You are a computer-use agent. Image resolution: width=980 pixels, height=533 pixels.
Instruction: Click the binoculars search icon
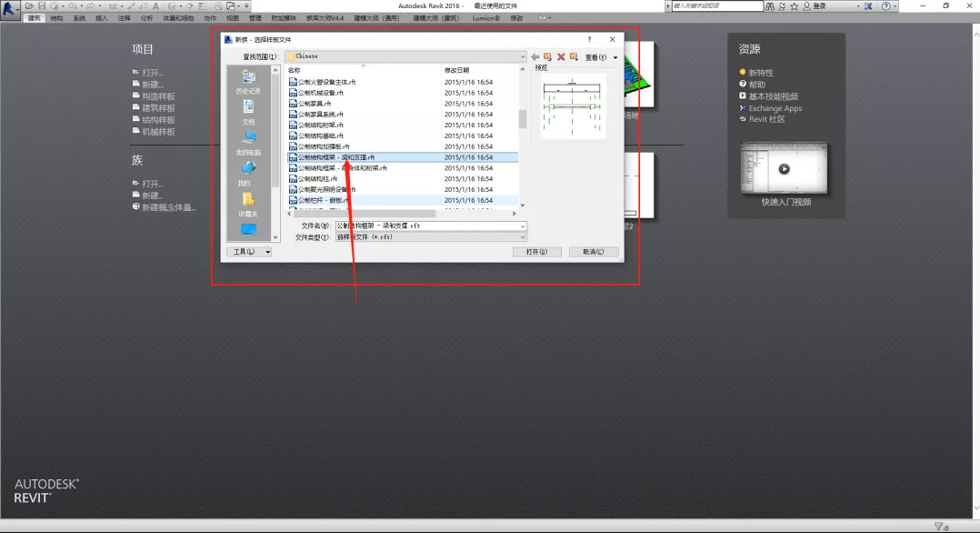point(770,6)
